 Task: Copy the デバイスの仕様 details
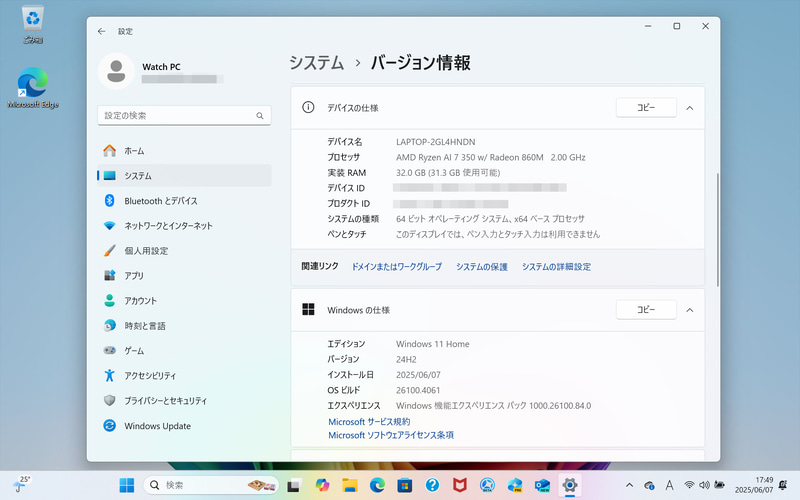[x=646, y=108]
